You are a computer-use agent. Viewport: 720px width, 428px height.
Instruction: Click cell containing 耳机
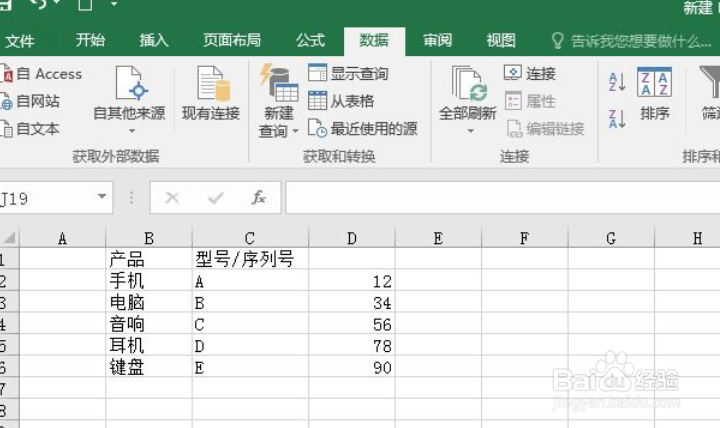click(149, 345)
